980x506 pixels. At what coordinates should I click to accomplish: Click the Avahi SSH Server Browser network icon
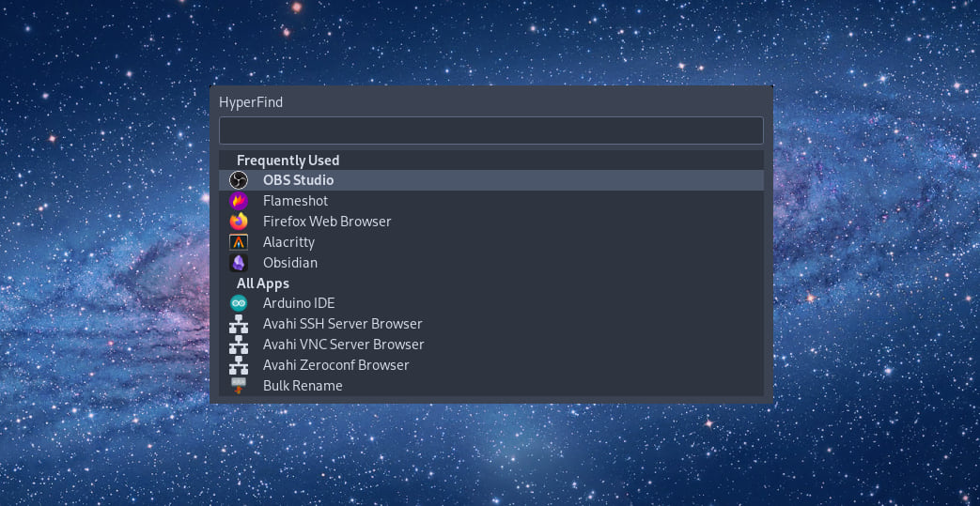239,324
